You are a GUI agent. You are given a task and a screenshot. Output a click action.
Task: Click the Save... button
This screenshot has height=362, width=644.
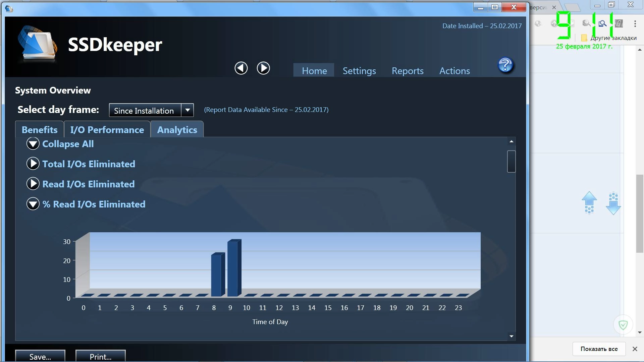coord(40,357)
